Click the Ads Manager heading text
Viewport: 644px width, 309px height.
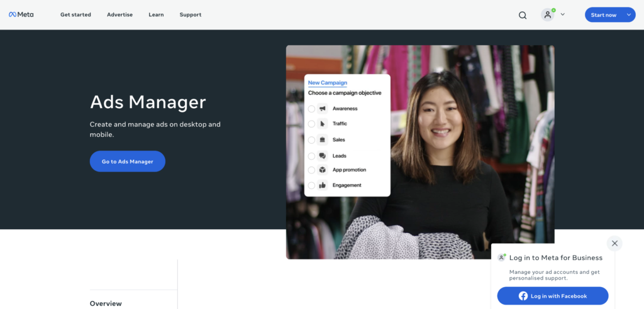tap(148, 102)
